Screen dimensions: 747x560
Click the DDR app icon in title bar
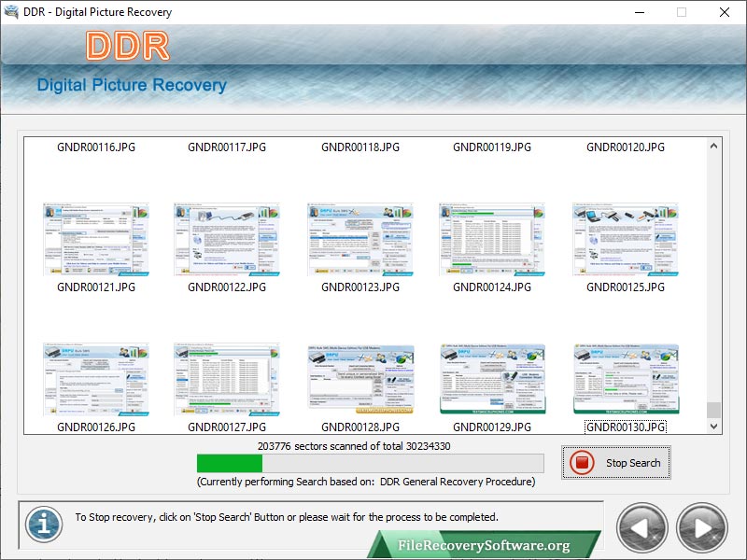point(11,12)
